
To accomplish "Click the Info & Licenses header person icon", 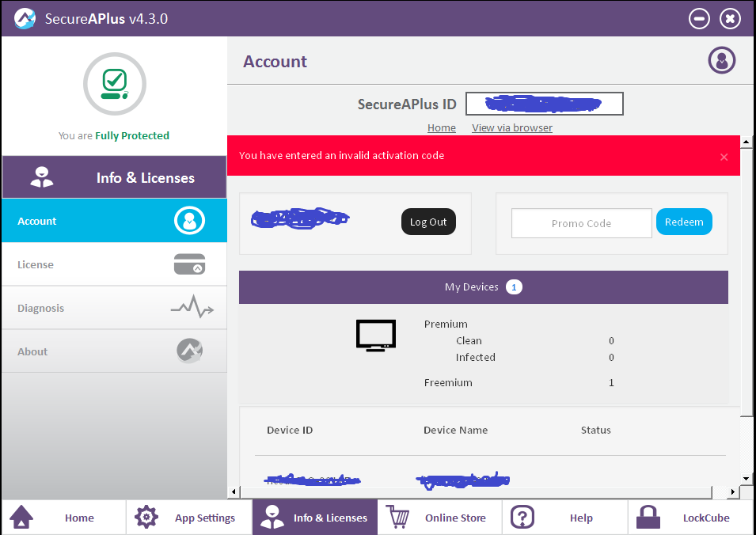I will click(42, 177).
